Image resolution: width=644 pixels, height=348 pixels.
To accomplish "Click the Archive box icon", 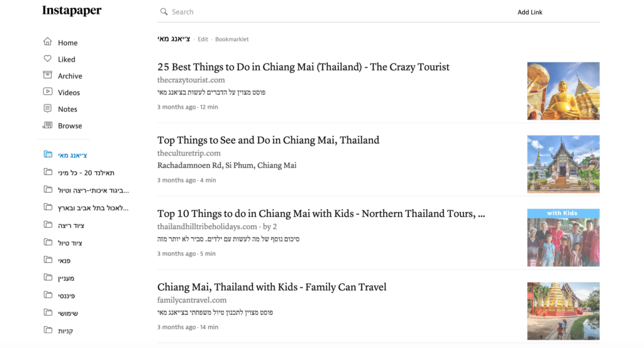I will pyautogui.click(x=48, y=75).
